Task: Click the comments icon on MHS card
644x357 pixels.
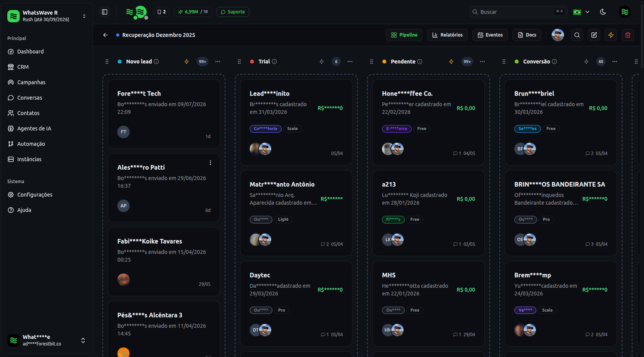Action: pyautogui.click(x=455, y=335)
